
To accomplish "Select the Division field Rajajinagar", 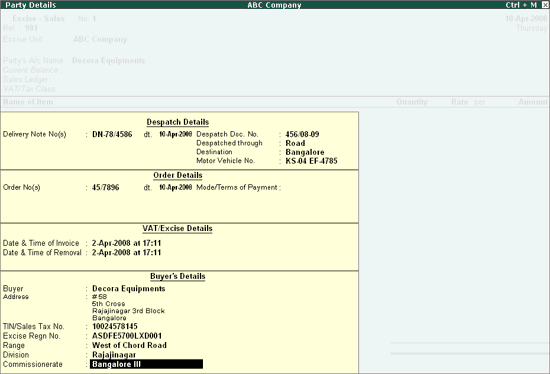I will (x=114, y=355).
